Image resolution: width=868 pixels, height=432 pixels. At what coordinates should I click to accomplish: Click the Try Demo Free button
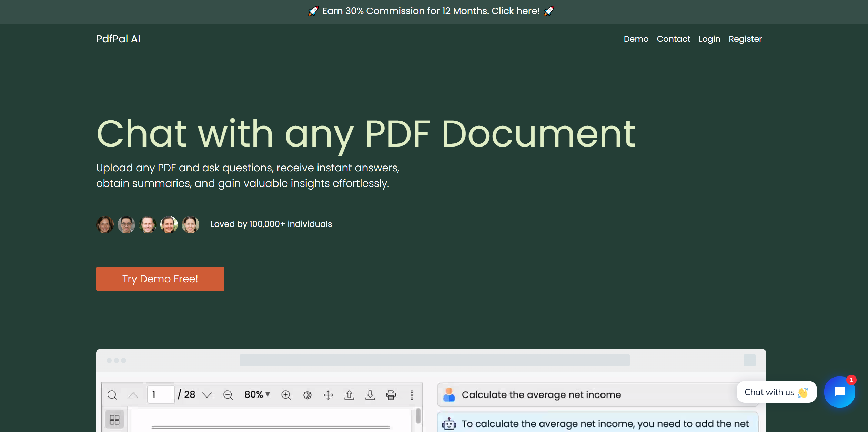point(160,279)
